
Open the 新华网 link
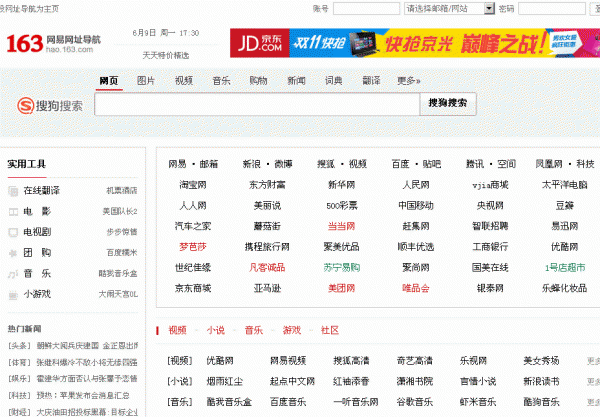tap(342, 185)
